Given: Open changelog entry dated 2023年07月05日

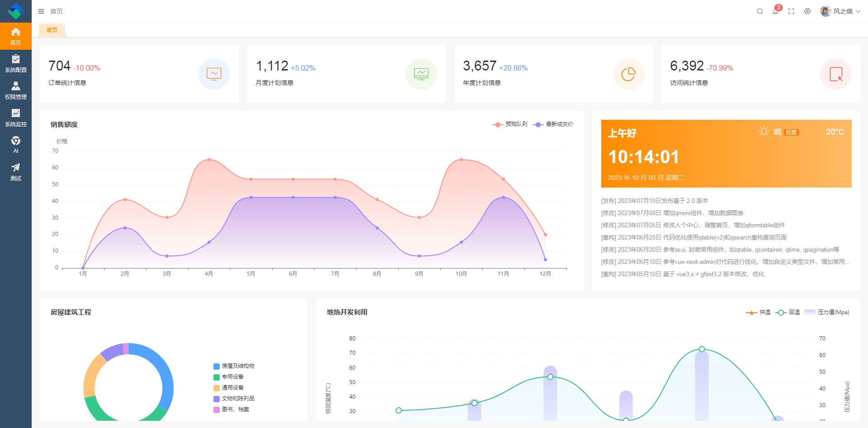Looking at the screenshot, I should pos(693,225).
